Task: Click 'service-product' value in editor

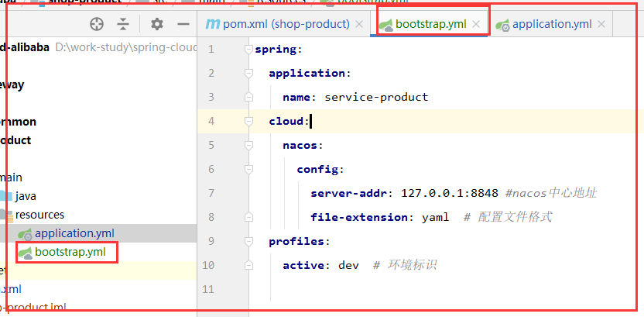Action: point(376,98)
